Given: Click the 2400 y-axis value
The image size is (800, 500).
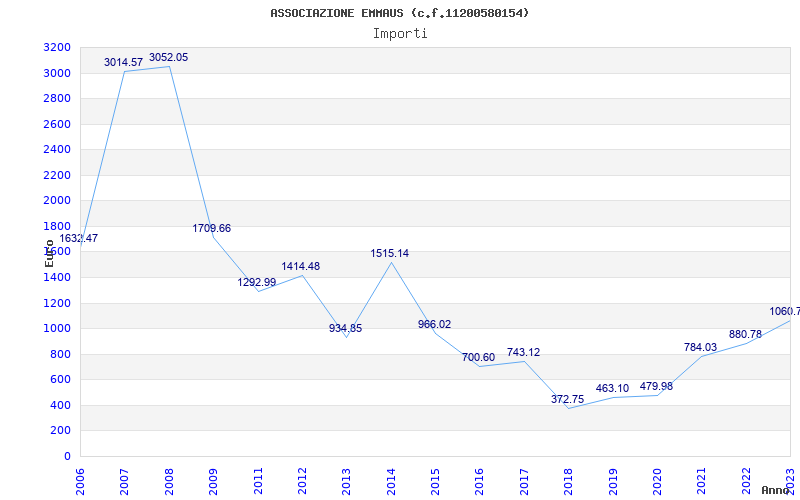Looking at the screenshot, I should pyautogui.click(x=57, y=150).
